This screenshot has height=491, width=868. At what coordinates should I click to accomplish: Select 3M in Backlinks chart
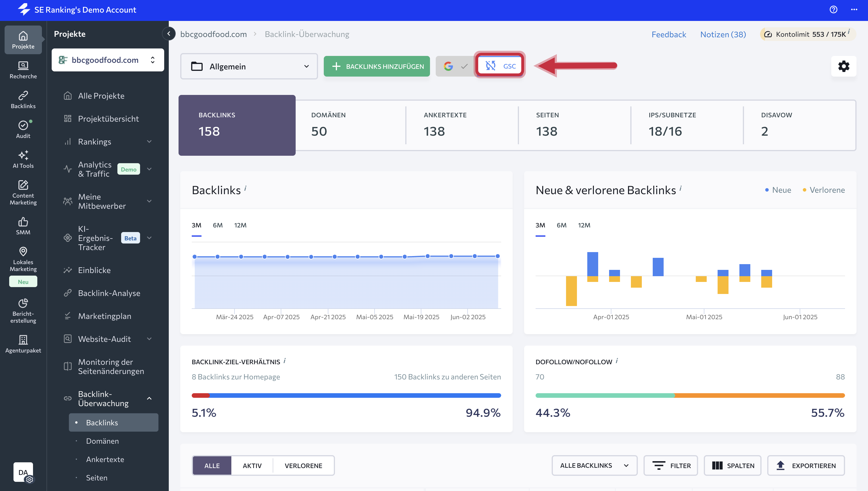tap(196, 225)
